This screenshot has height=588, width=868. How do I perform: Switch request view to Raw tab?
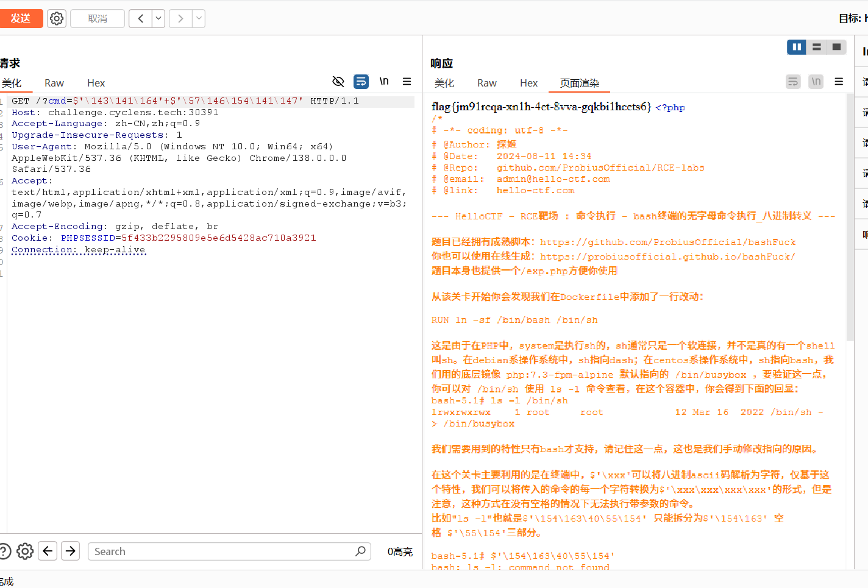click(x=54, y=83)
